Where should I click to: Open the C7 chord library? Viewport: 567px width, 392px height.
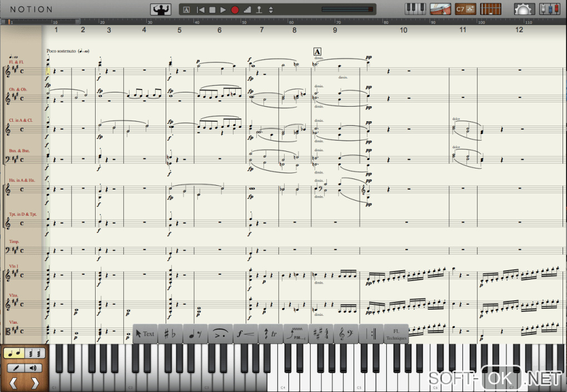[x=465, y=9]
